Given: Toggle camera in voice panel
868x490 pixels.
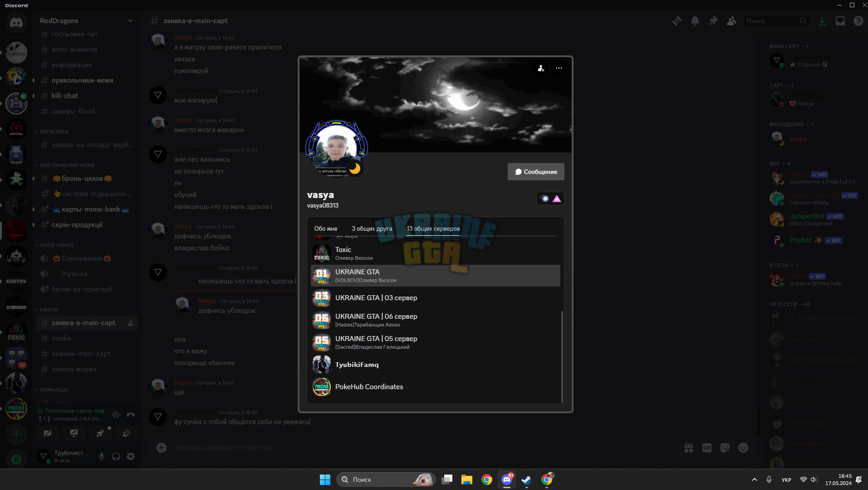Looking at the screenshot, I should point(48,433).
